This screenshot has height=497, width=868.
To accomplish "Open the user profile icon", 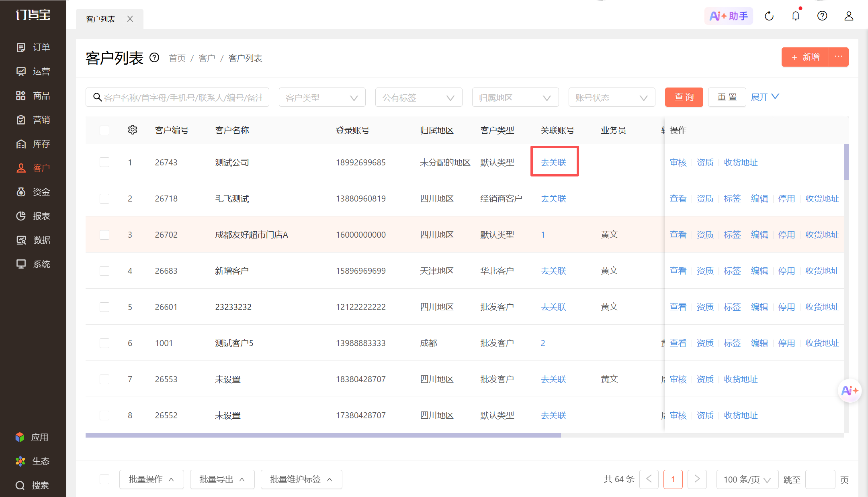I will [849, 16].
